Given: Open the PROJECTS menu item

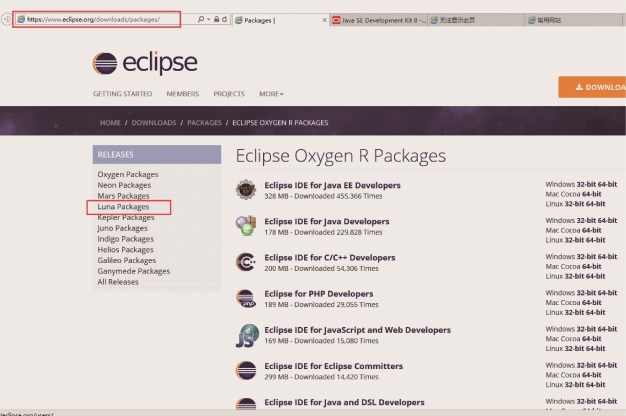Looking at the screenshot, I should (229, 94).
